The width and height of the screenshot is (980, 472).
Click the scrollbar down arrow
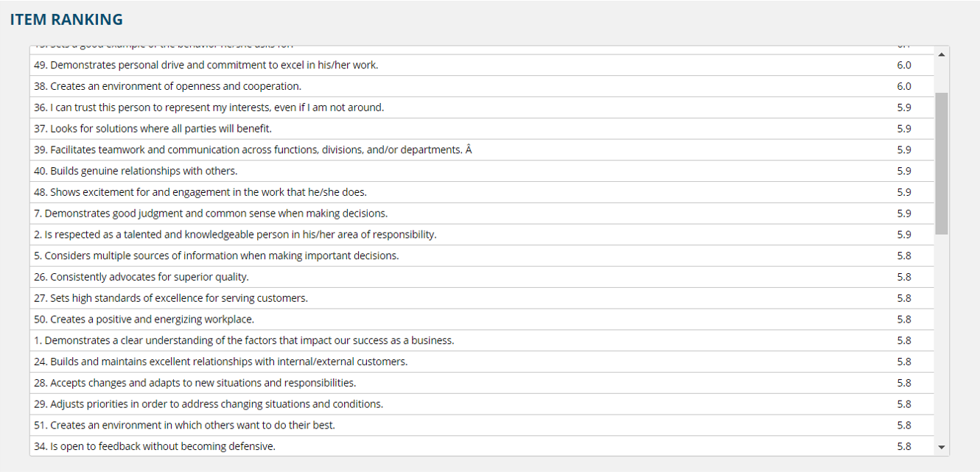tap(941, 447)
